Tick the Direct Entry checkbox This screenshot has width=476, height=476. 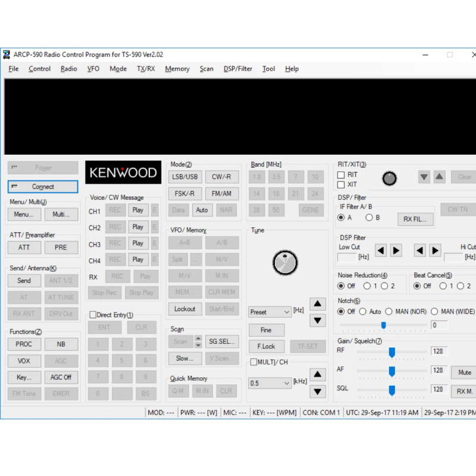click(93, 315)
